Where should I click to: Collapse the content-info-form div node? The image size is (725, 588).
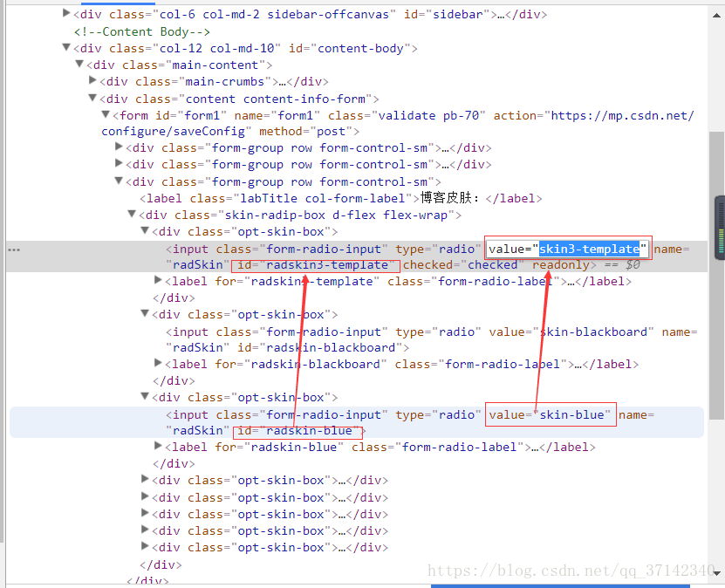click(x=92, y=98)
